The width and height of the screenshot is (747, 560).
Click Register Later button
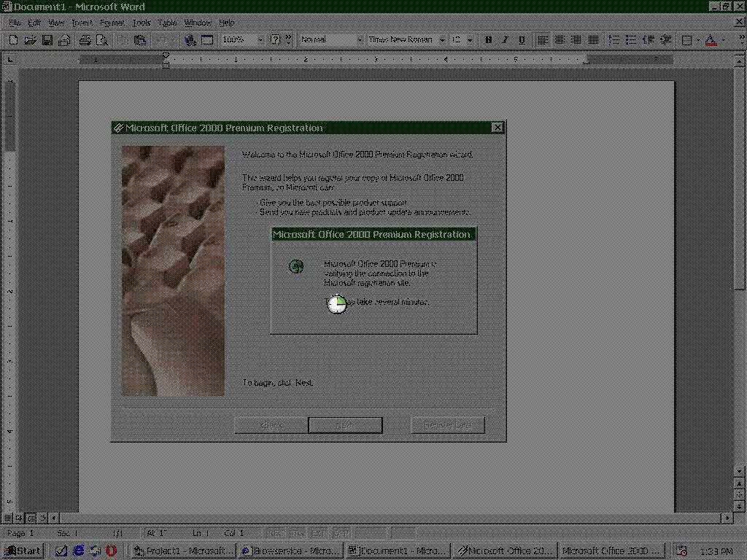448,425
